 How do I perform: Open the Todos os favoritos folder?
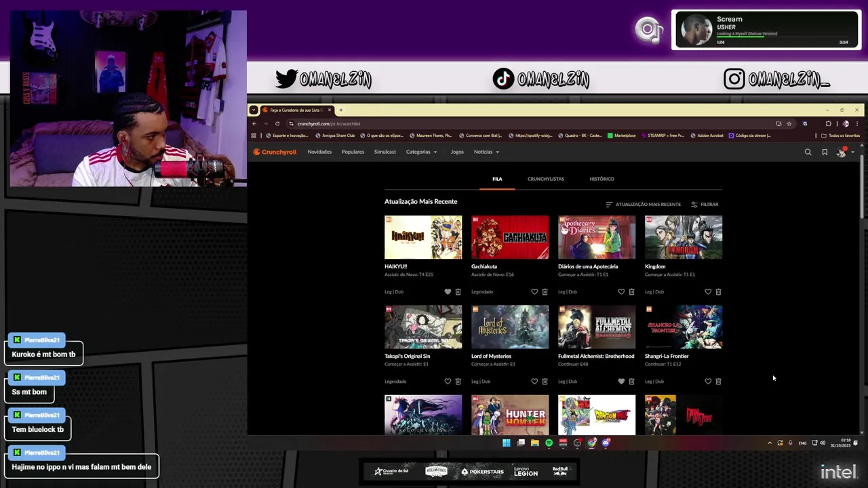[x=841, y=136]
